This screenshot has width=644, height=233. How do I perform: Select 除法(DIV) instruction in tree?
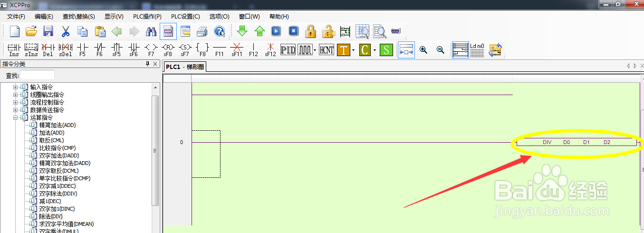51,216
